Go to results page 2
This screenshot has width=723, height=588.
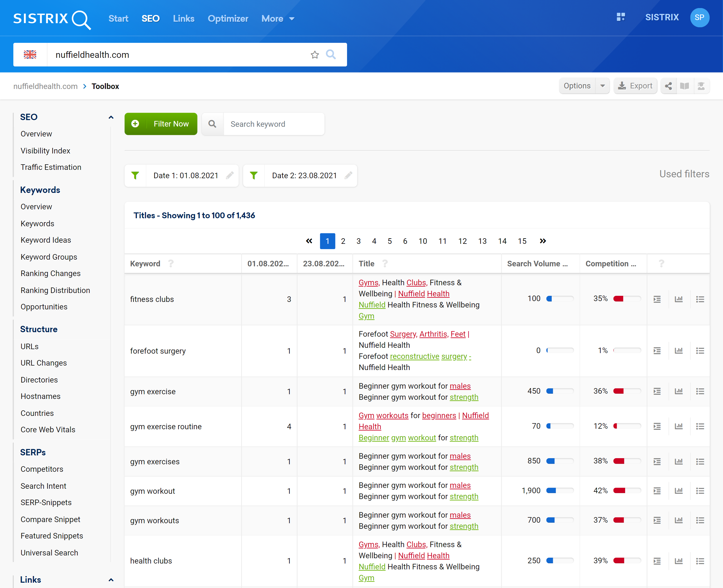coord(343,241)
